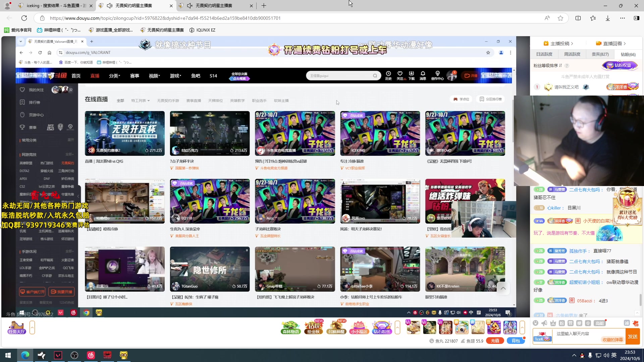This screenshot has width=644, height=362.
Task: Switch input method 英 indicator
Action: (x=614, y=355)
